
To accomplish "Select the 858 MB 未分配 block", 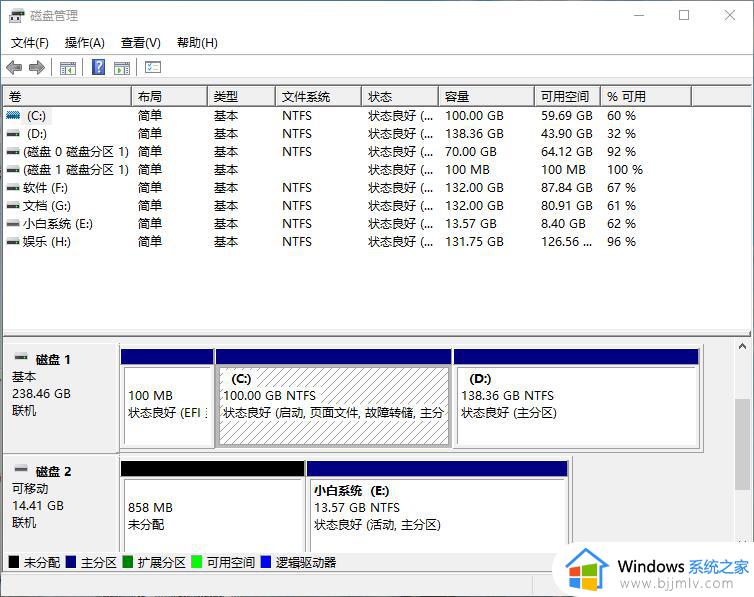I will [x=213, y=507].
